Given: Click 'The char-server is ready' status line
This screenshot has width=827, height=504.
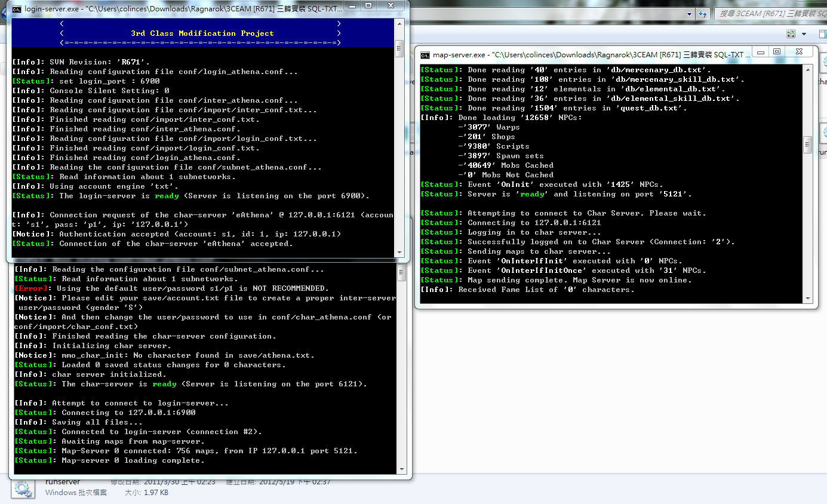Looking at the screenshot, I should pyautogui.click(x=191, y=384).
